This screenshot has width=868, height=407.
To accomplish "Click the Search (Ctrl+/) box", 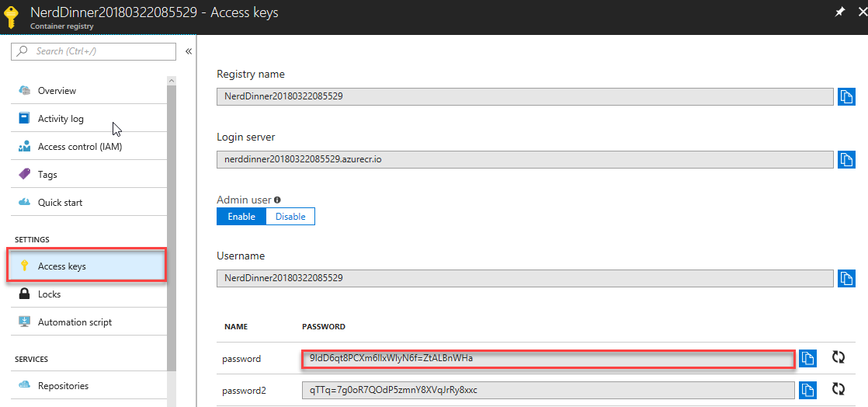I will point(93,51).
